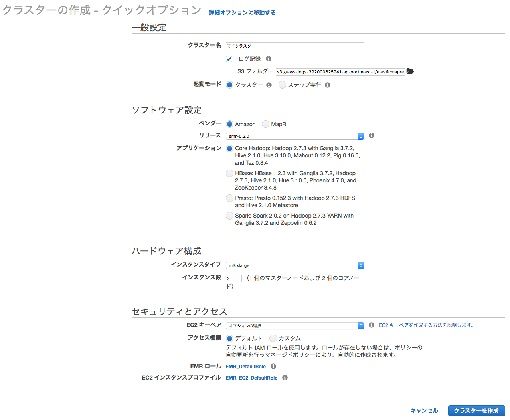
Task: Switch launch mode to ステップ実行
Action: point(282,85)
